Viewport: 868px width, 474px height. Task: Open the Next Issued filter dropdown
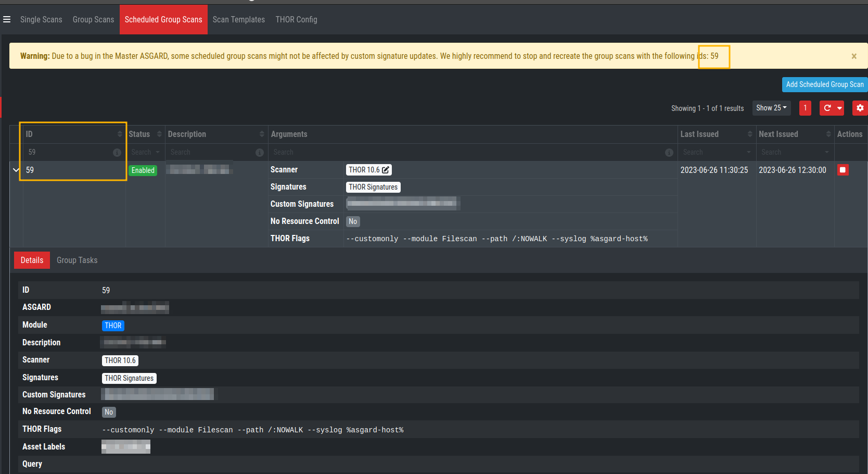coord(795,152)
